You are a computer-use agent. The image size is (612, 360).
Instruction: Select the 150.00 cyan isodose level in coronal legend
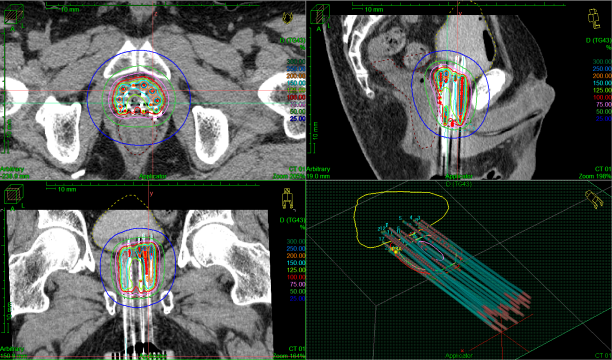pos(296,262)
